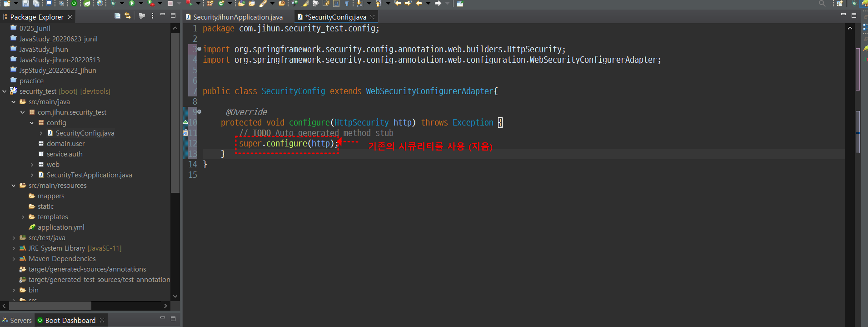
Task: Switch to SecurityJihunApplication.java tab
Action: [x=234, y=17]
